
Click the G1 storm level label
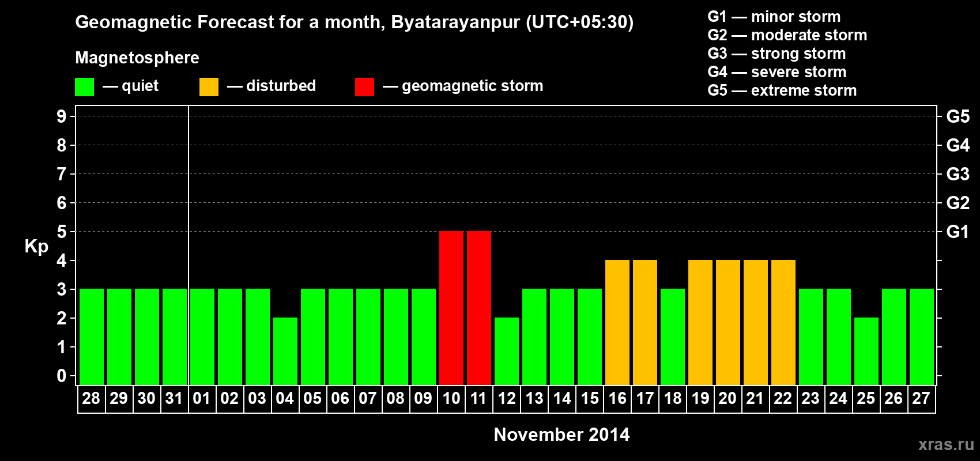click(958, 232)
